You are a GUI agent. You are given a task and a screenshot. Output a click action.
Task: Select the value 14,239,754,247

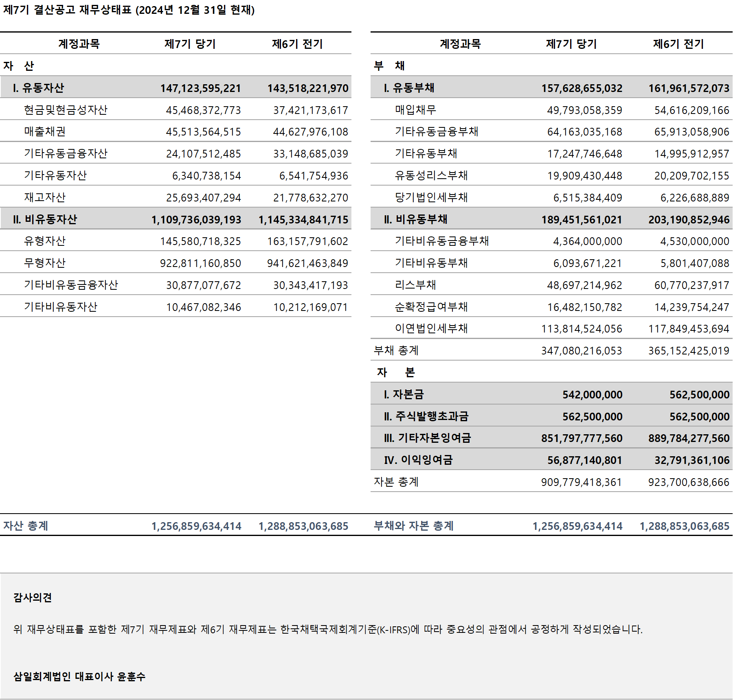coord(692,307)
